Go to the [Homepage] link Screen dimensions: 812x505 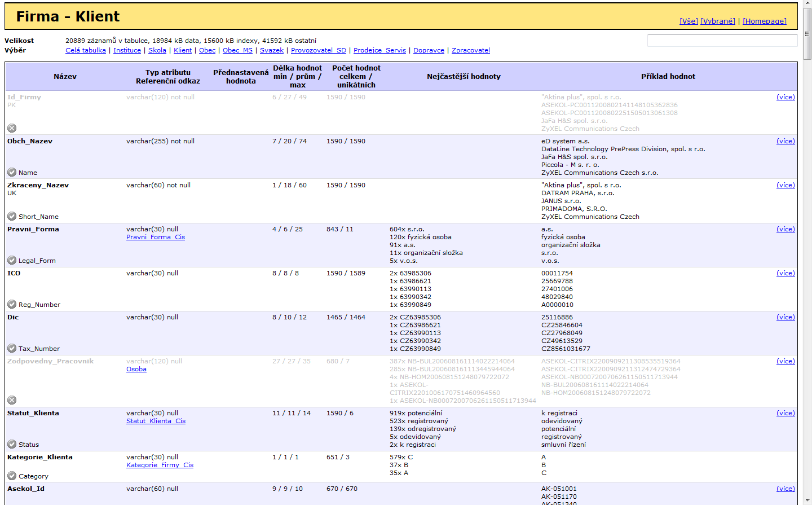[764, 21]
